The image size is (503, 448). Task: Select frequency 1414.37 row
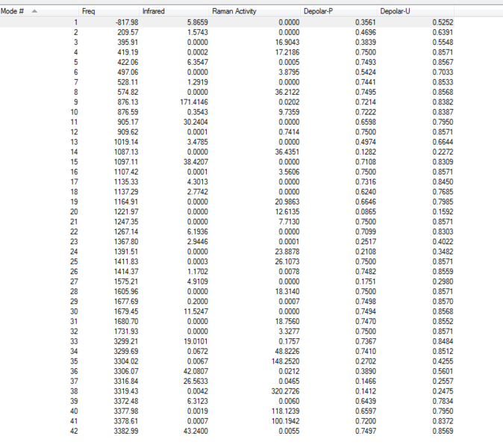pos(227,272)
